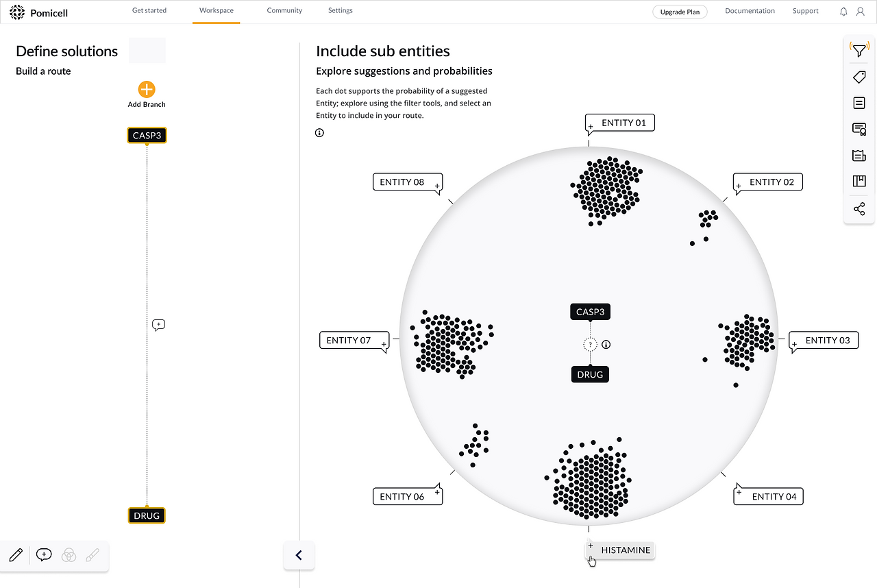
Task: Select the tag icon in sidebar
Action: coord(859,77)
